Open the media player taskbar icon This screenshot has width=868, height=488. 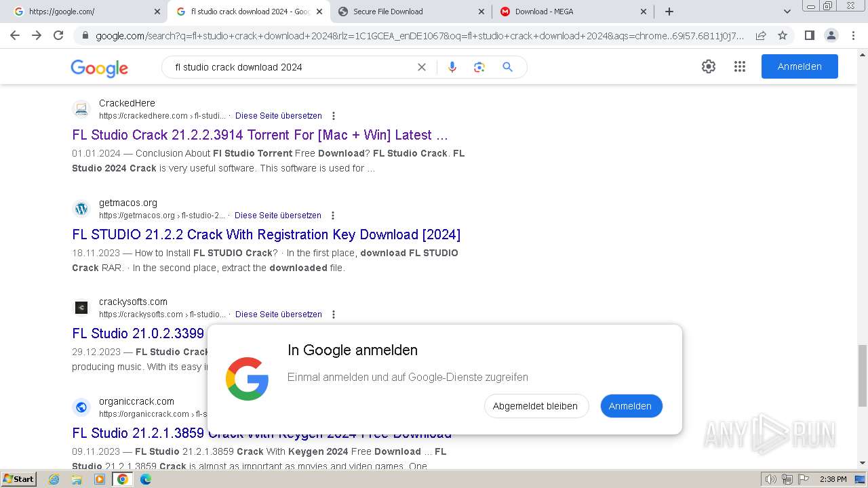pyautogui.click(x=100, y=479)
